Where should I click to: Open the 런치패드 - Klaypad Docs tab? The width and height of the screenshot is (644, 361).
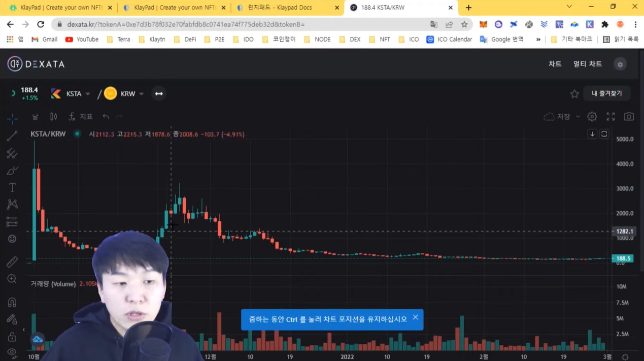(x=288, y=8)
